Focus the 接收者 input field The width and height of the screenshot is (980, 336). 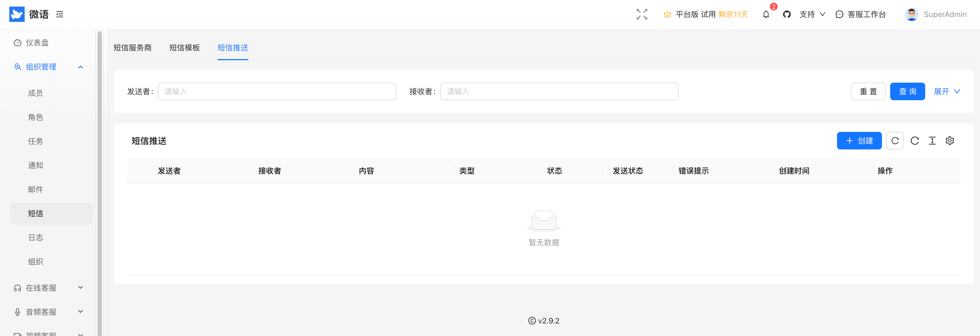coord(559,92)
